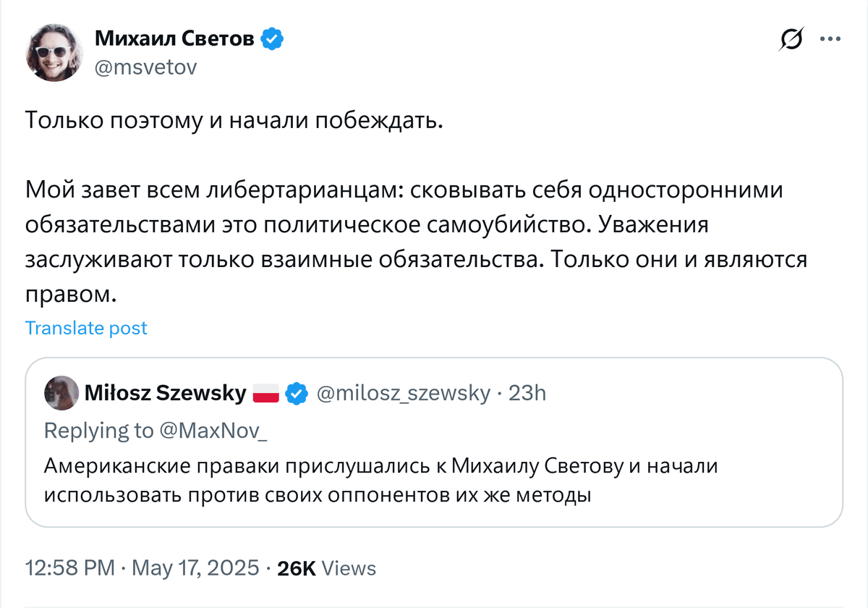Image resolution: width=868 pixels, height=608 pixels.
Task: Click the name Miłosz Szewsky in quoted post
Action: (x=166, y=393)
